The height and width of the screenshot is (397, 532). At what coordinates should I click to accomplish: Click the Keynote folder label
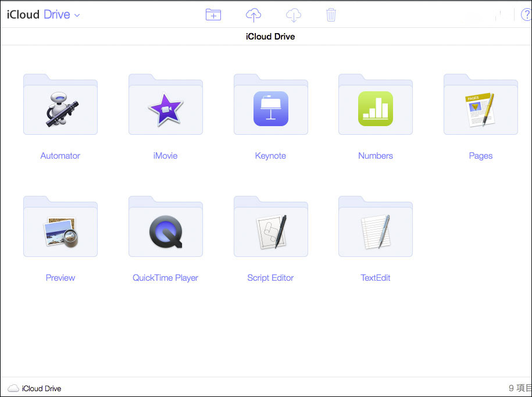click(271, 156)
